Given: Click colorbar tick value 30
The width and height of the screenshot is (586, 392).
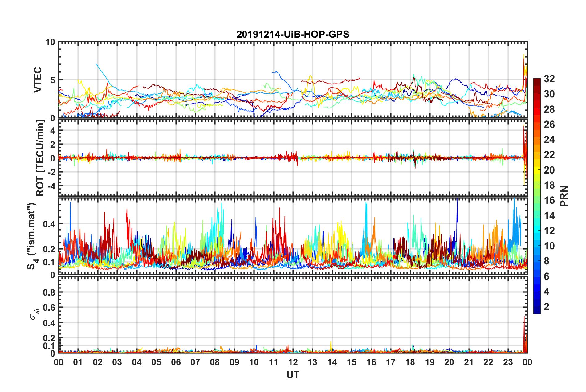Looking at the screenshot, I should [549, 94].
